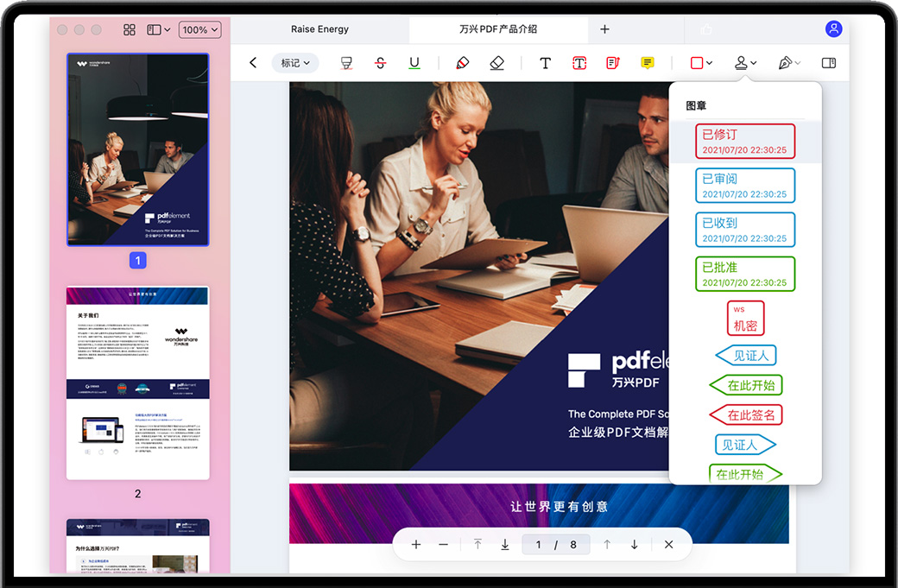Choose the 已修订 stamp
Screen dimensions: 898x588
tap(745, 142)
